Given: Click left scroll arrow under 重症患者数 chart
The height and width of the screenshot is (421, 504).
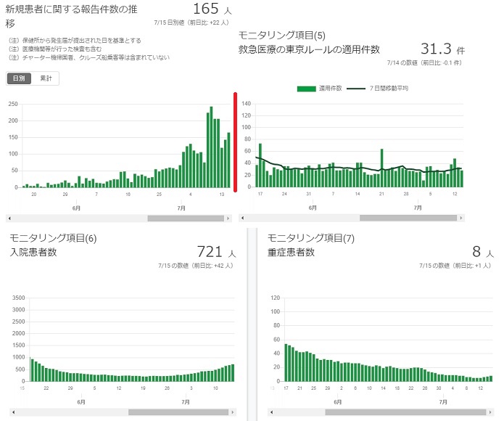Looking at the screenshot, I should 270,412.
